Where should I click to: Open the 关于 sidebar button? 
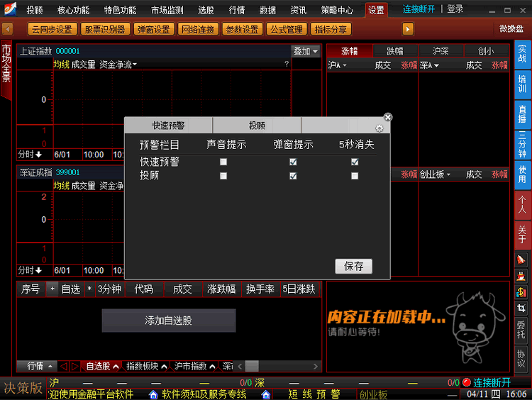click(x=522, y=235)
